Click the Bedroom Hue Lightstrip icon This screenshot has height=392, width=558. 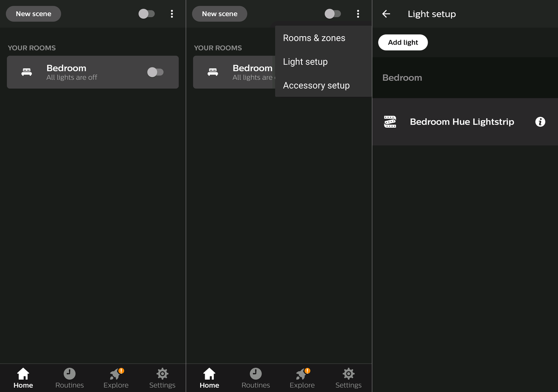coord(390,122)
